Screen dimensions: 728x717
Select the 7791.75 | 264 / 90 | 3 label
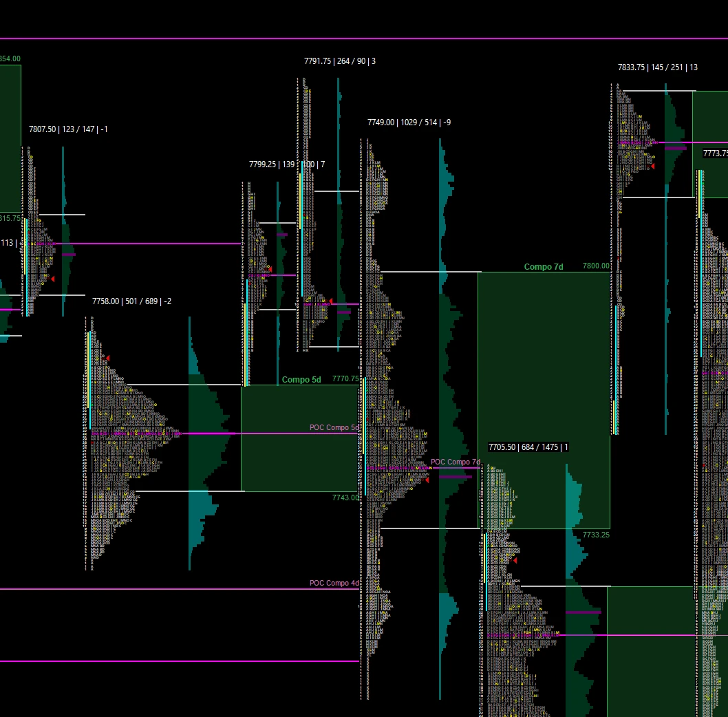coord(340,61)
